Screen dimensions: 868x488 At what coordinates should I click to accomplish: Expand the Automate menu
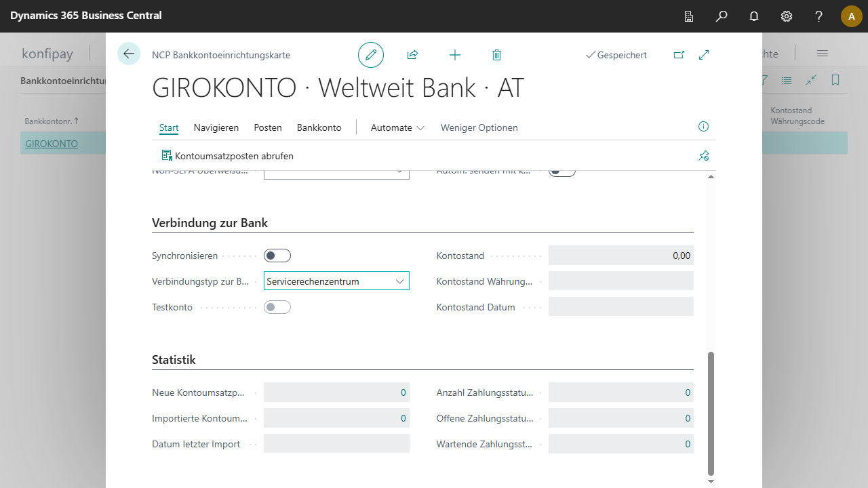point(397,127)
